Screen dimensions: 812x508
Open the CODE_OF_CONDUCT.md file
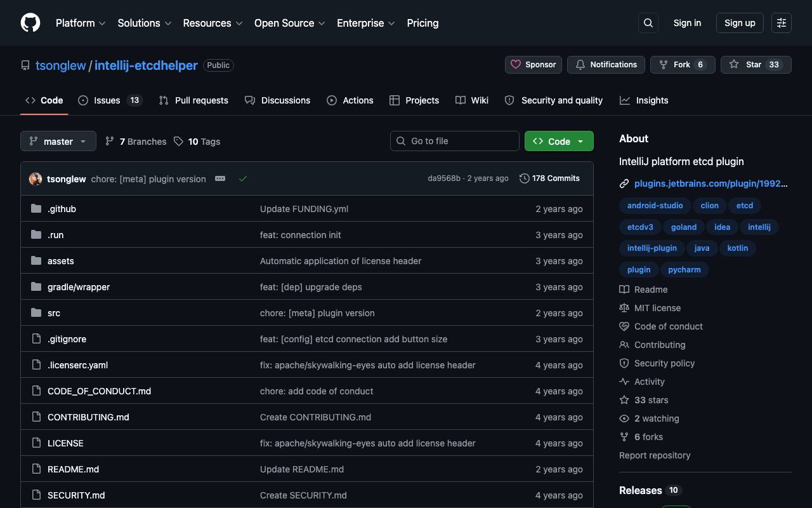(99, 391)
